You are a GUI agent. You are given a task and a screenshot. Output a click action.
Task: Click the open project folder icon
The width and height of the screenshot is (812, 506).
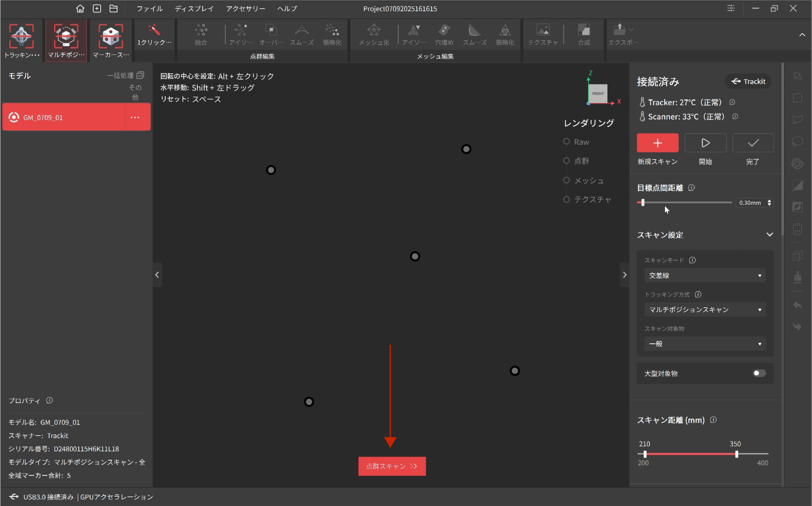click(114, 9)
